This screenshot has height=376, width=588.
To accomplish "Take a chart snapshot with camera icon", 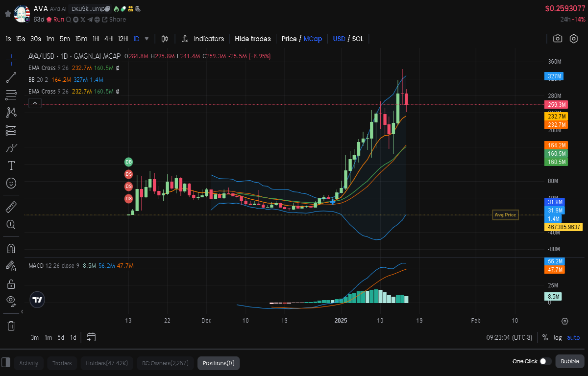I will tap(558, 39).
